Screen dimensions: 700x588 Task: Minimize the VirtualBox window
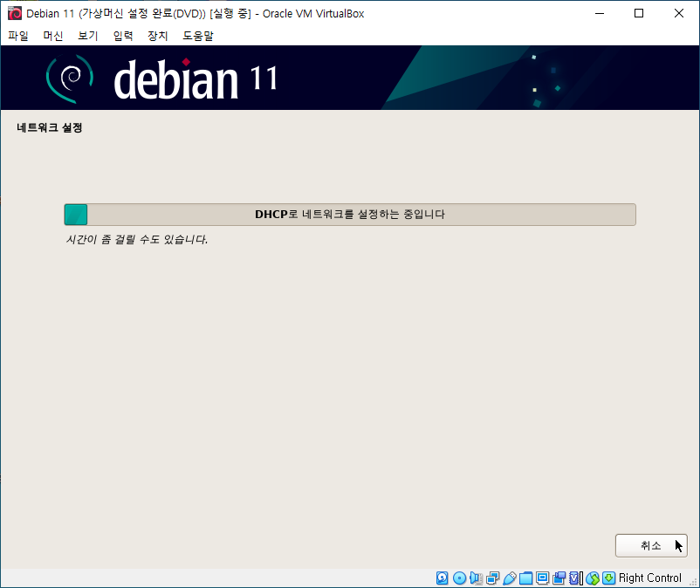[600, 13]
